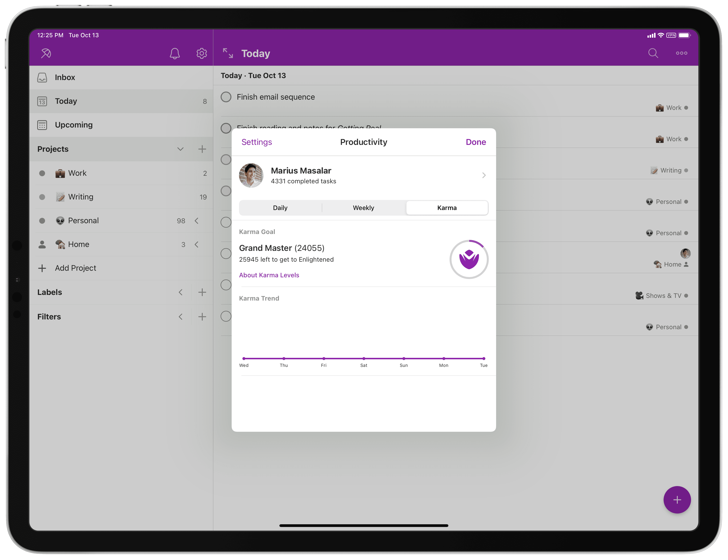Click the 4331 completed tasks text

click(x=303, y=181)
